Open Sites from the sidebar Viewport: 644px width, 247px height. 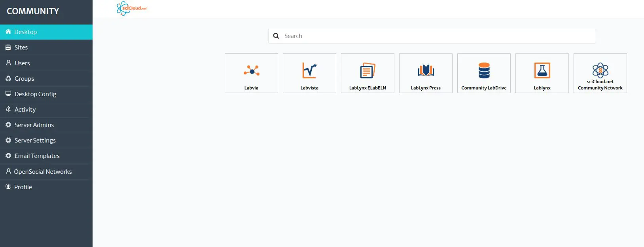(46, 47)
